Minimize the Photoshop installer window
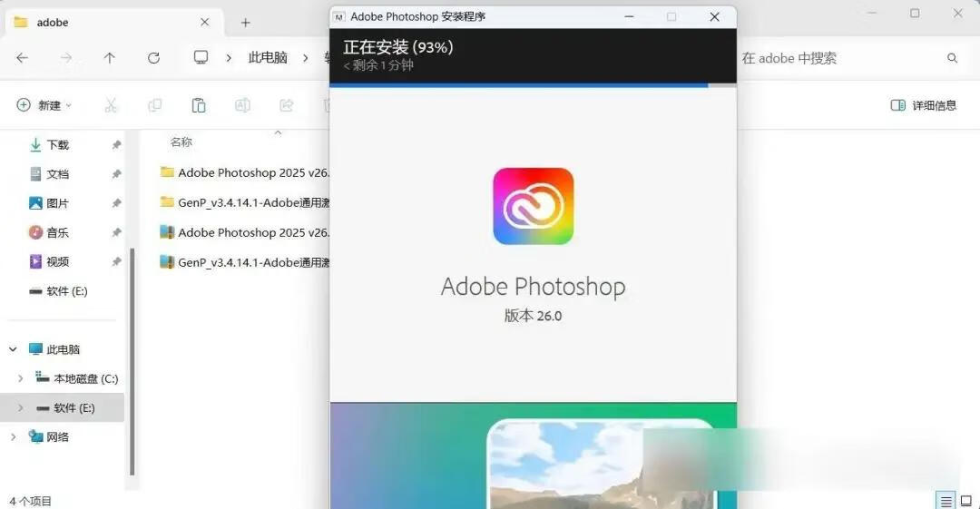The height and width of the screenshot is (509, 980). point(630,17)
